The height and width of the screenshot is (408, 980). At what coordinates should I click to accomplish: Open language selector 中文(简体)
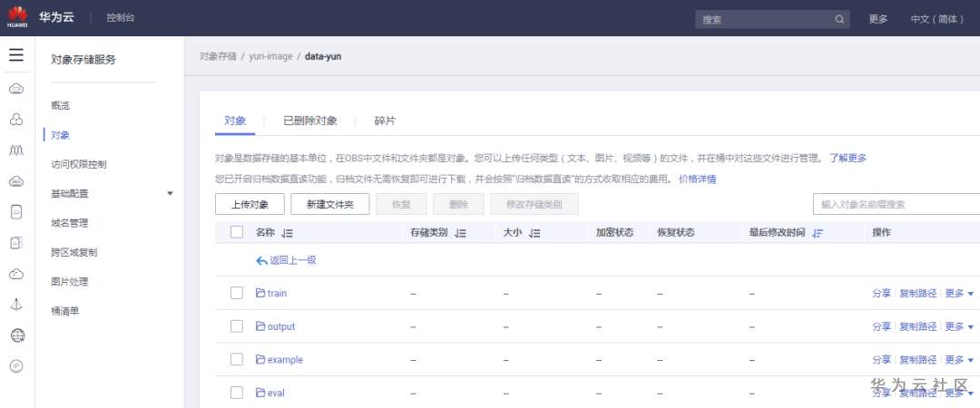tap(936, 19)
